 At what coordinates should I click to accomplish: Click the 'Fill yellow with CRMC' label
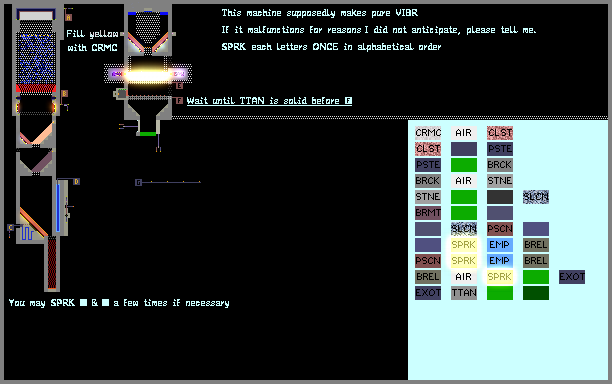click(x=92, y=41)
